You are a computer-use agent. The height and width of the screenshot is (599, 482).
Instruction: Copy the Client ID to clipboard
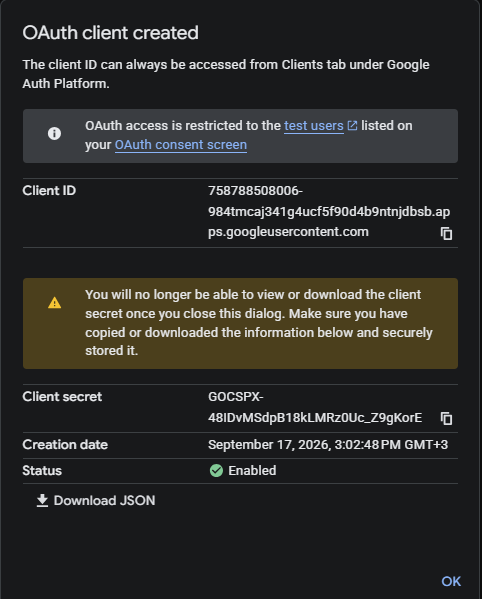point(446,233)
